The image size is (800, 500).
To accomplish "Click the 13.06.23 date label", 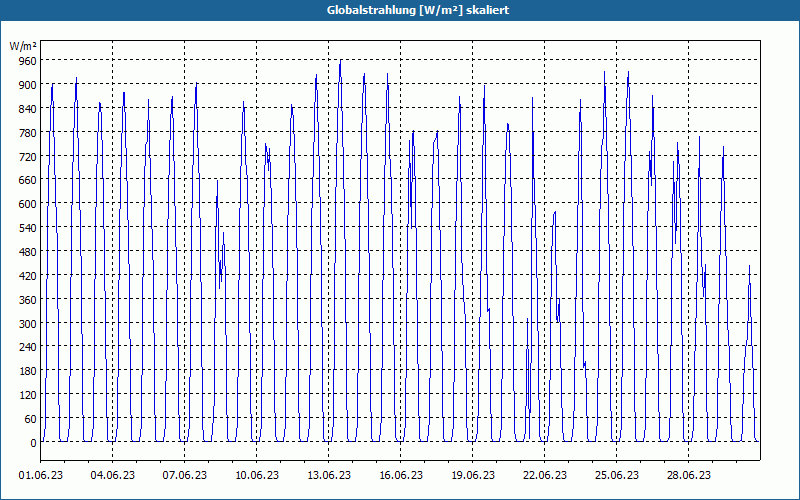I will click(x=329, y=476).
